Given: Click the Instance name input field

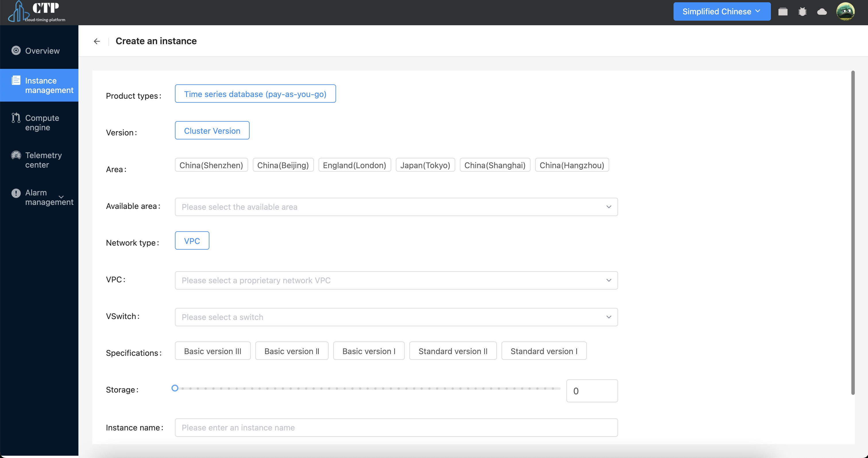Looking at the screenshot, I should (396, 427).
